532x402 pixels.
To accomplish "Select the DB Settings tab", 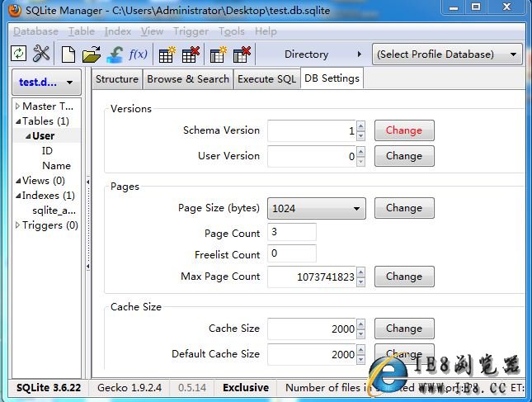I will (332, 78).
